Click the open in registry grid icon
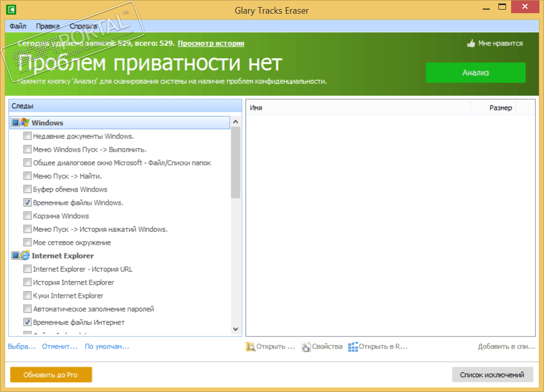 tap(353, 346)
